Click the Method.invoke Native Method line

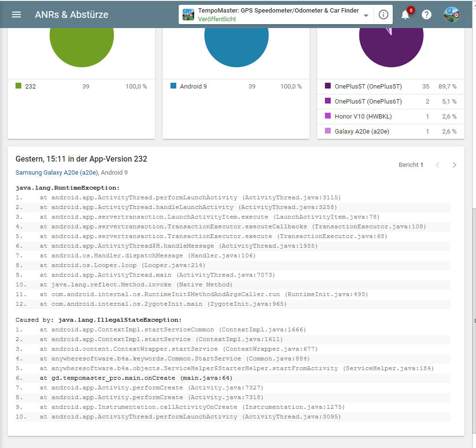click(233, 284)
